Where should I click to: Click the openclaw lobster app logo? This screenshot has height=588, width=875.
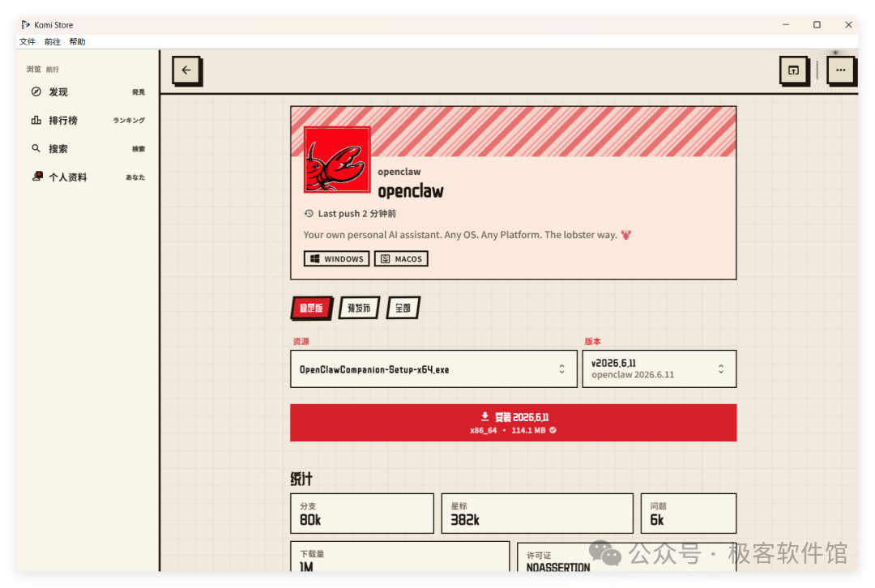click(337, 160)
